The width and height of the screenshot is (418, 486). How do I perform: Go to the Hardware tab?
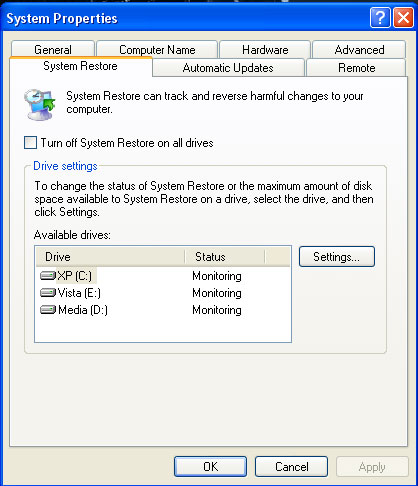pos(265,49)
